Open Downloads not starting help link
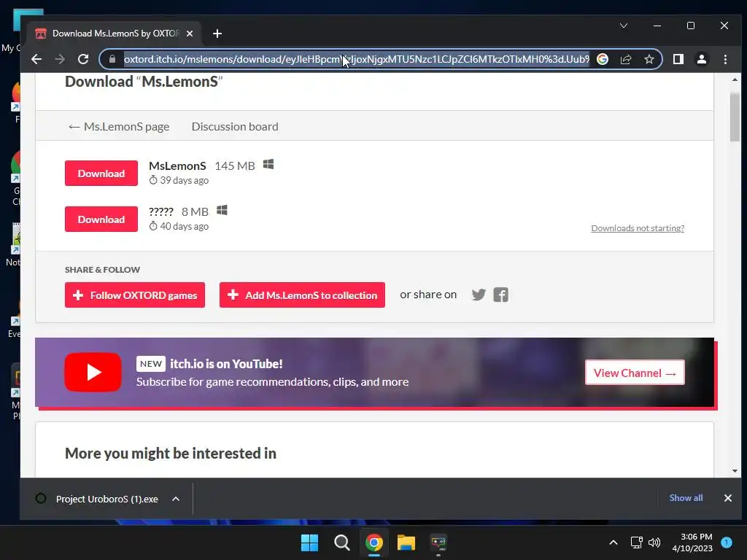The image size is (747, 560). point(638,228)
